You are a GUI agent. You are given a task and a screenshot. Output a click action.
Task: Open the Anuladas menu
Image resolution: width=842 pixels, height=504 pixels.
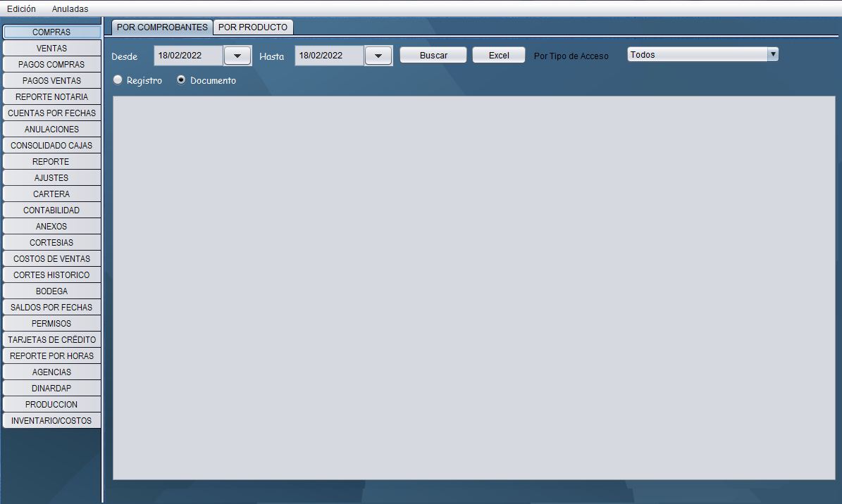pos(70,8)
